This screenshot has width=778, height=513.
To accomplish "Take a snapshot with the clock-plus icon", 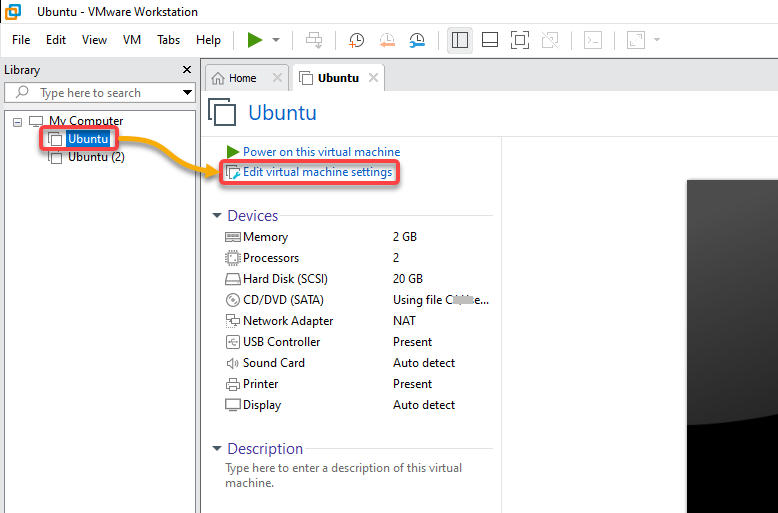I will coord(356,40).
